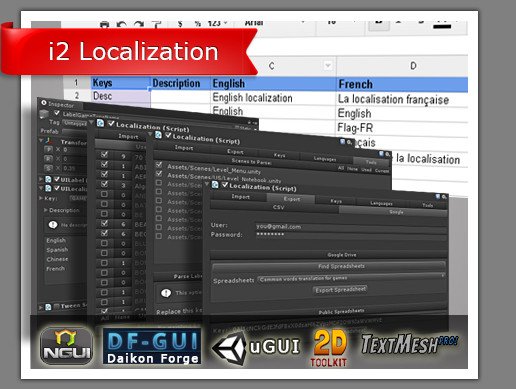Apply percent format with the % button
This screenshot has height=389, width=516.
tap(198, 24)
